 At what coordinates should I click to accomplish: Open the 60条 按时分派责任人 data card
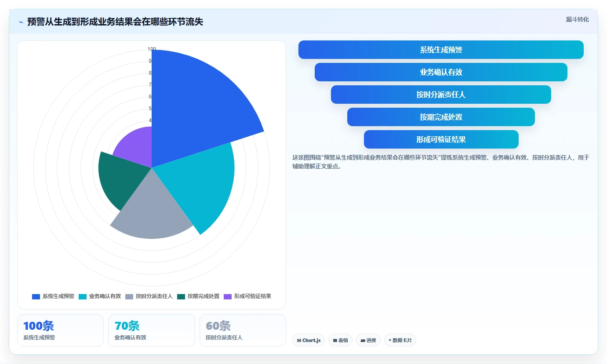click(243, 330)
